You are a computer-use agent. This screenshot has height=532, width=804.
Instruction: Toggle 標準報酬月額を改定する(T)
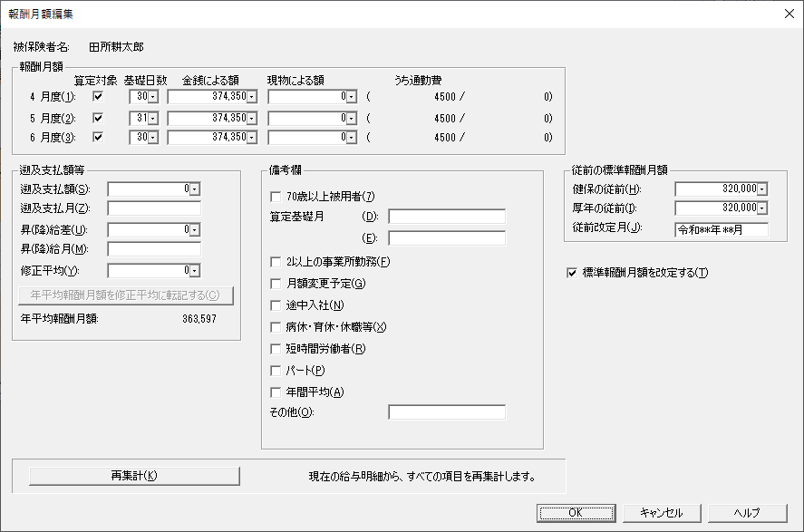[572, 273]
